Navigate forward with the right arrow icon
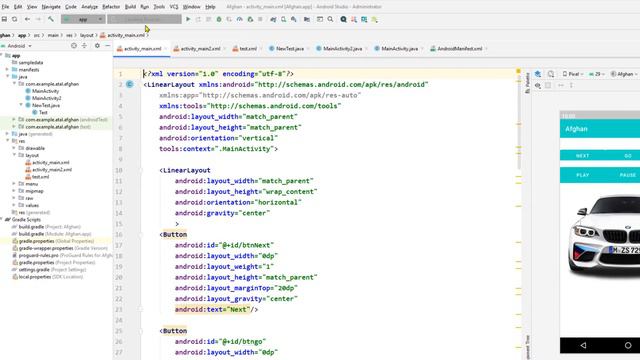Viewport: 640px width, 360px height. coord(38,19)
